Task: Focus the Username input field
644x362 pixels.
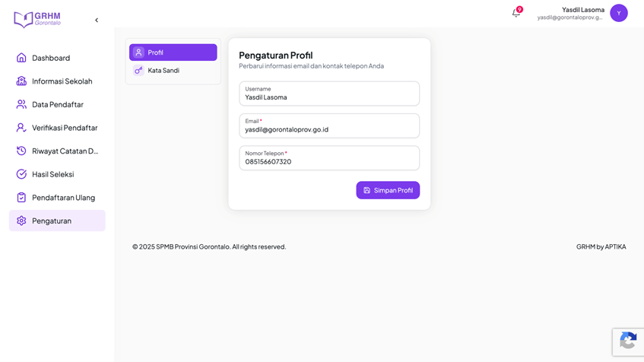Action: (x=329, y=94)
